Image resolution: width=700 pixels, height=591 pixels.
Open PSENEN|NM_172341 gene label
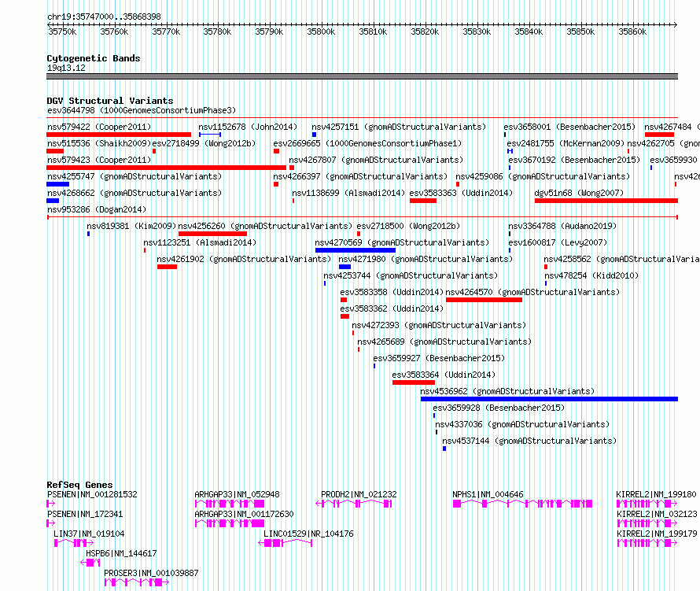coord(85,514)
